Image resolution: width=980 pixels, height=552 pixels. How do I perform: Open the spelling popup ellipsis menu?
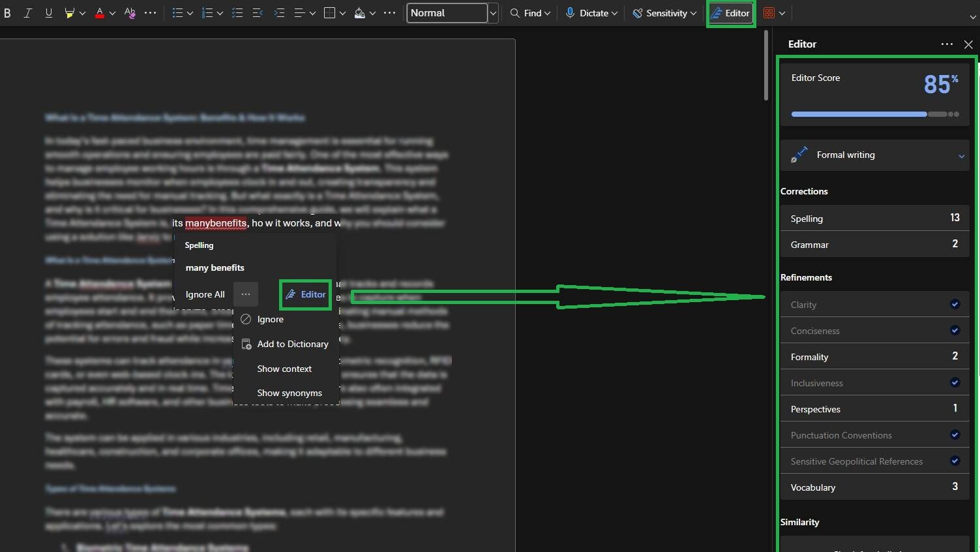246,295
